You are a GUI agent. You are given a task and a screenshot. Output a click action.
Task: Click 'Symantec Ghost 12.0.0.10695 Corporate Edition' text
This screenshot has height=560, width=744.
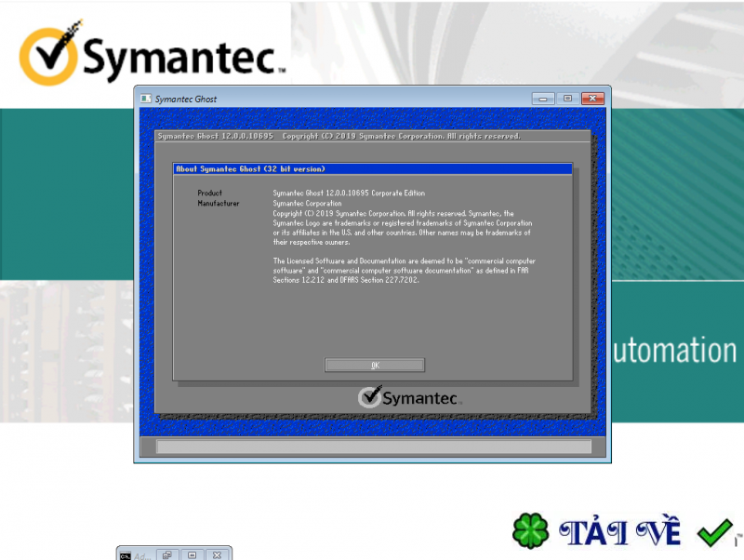point(349,193)
